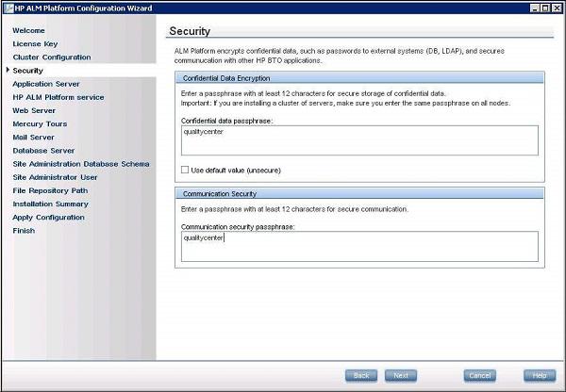The image size is (566, 392).
Task: Click the Communication security passphrase field
Action: click(358, 245)
